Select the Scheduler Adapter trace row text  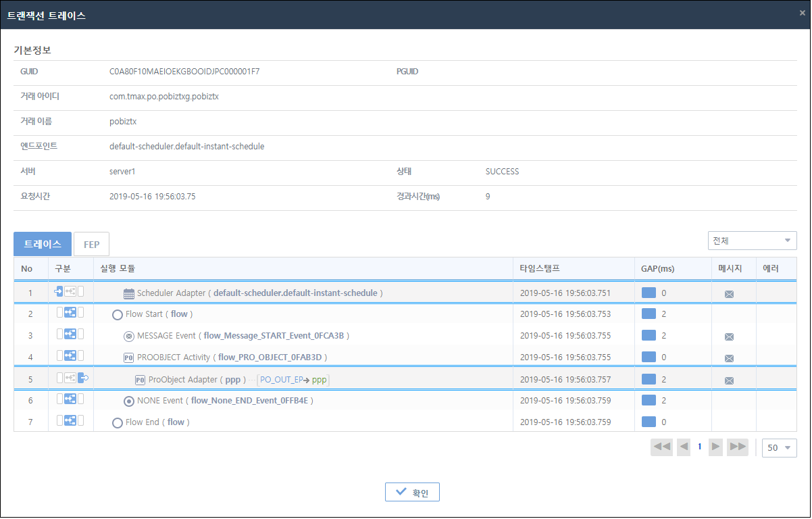tap(260, 294)
